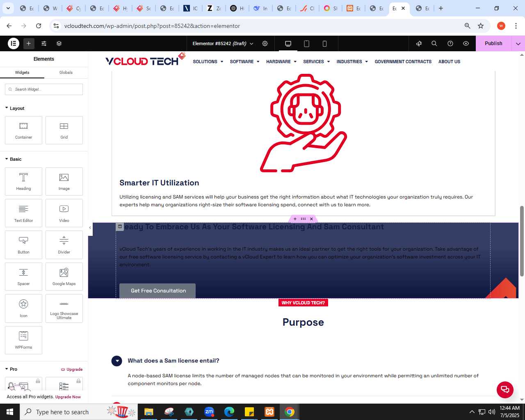This screenshot has height=420, width=525.
Task: Toggle accordion 'What does a Sam license entail?'
Action: coord(173,361)
